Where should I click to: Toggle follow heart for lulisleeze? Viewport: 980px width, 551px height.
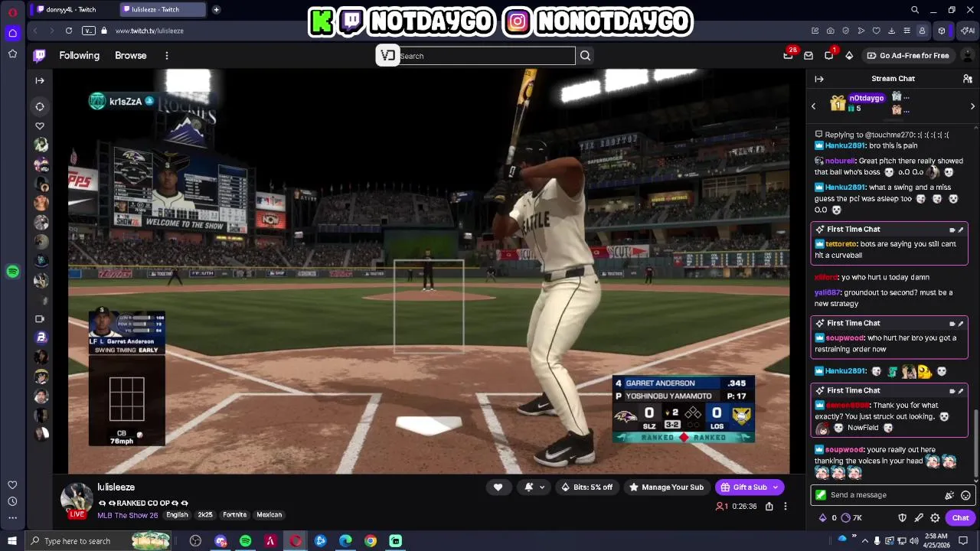pos(498,487)
